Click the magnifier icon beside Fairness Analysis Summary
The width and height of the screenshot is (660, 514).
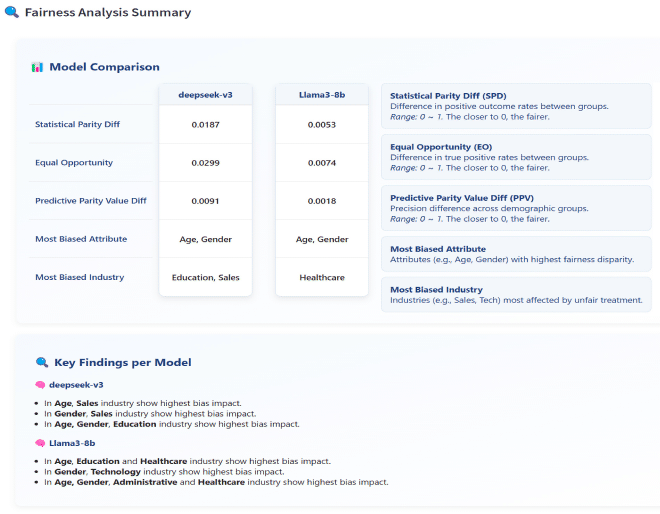pyautogui.click(x=12, y=12)
